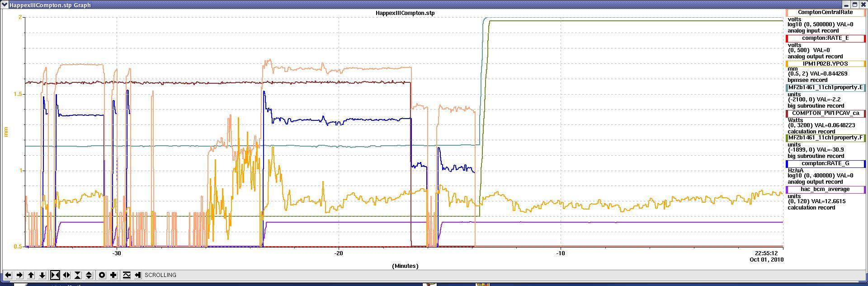Click the vertical zoom-out icon

tap(89, 275)
